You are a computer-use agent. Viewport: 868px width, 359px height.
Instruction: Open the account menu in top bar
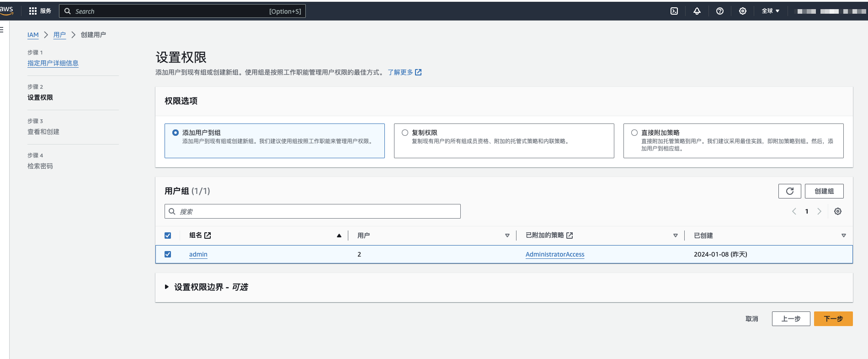point(831,11)
